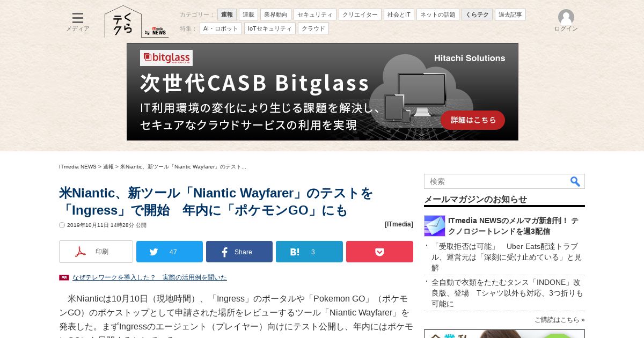Click the メールマガジンのお知らせ heading

pyautogui.click(x=475, y=199)
